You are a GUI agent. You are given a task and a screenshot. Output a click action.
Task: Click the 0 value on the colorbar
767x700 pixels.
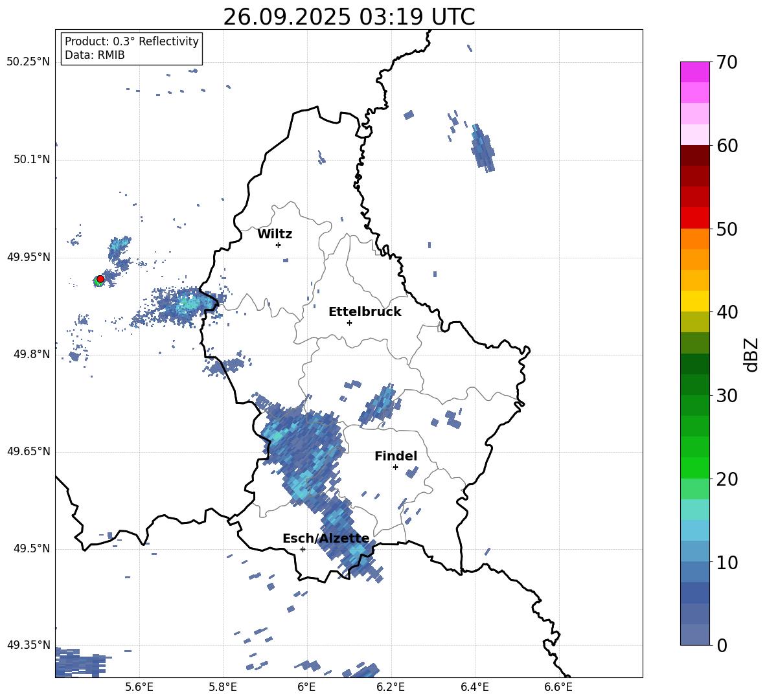point(722,645)
